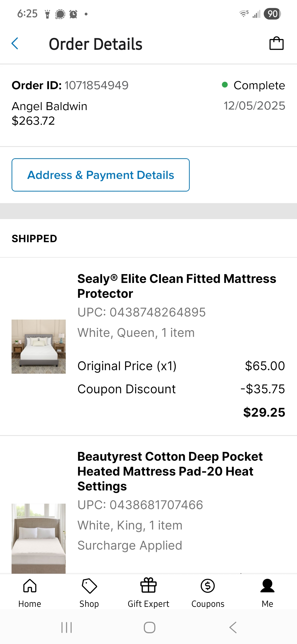The height and width of the screenshot is (644, 297).
Task: Open Address & Payment Details
Action: [101, 175]
